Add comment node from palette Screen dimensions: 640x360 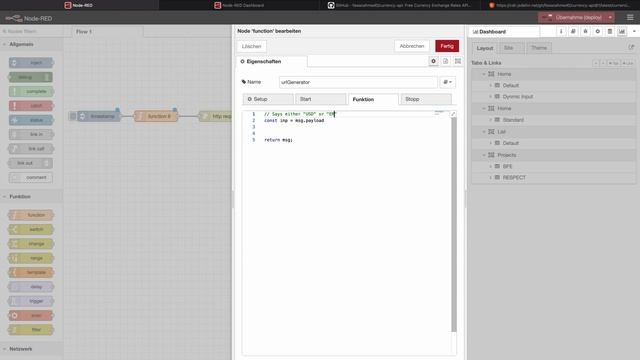click(31, 178)
